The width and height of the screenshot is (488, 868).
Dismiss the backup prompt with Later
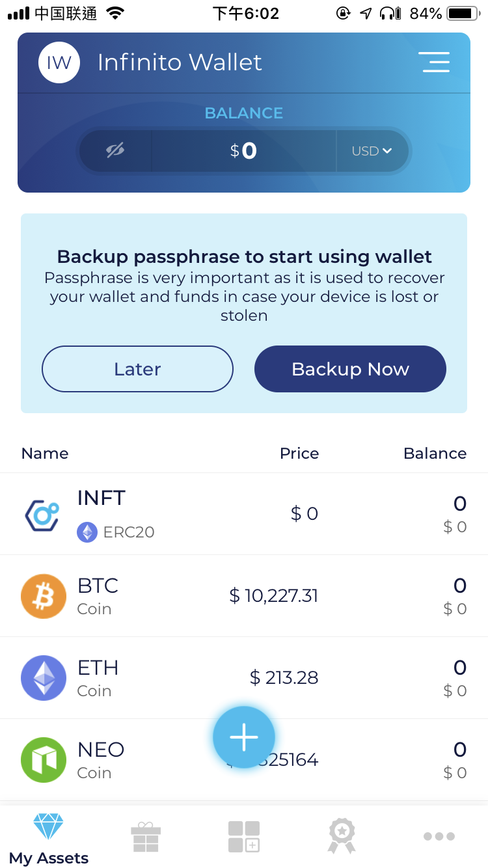coord(137,369)
